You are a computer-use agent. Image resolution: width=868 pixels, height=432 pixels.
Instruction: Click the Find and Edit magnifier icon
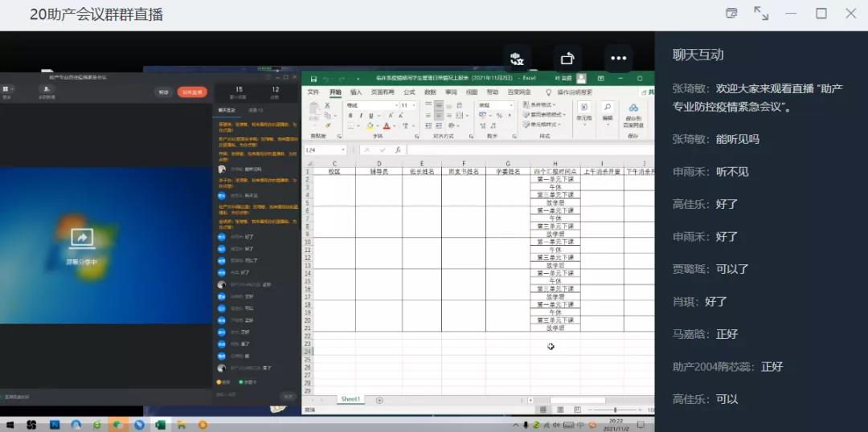tap(608, 108)
